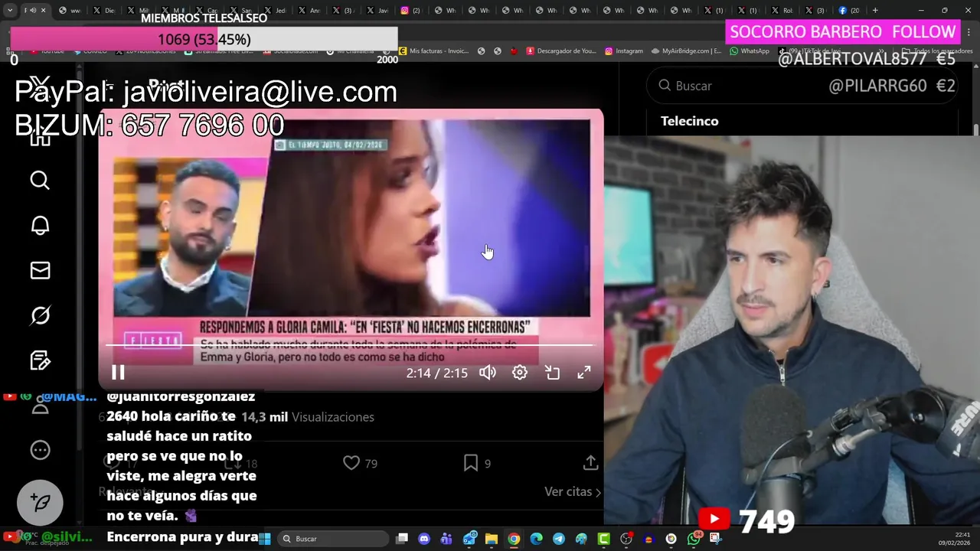This screenshot has width=980, height=551.
Task: Open Grok icon in X sidebar
Action: pos(40,315)
